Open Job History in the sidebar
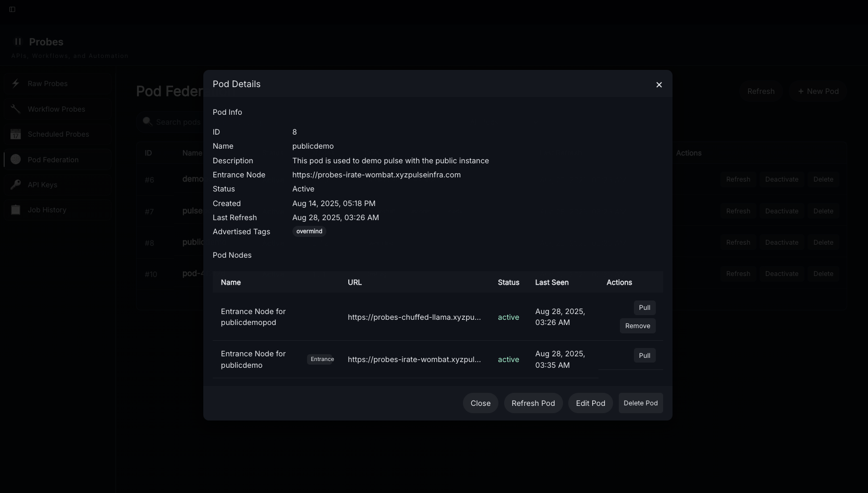Image resolution: width=868 pixels, height=493 pixels. click(47, 210)
